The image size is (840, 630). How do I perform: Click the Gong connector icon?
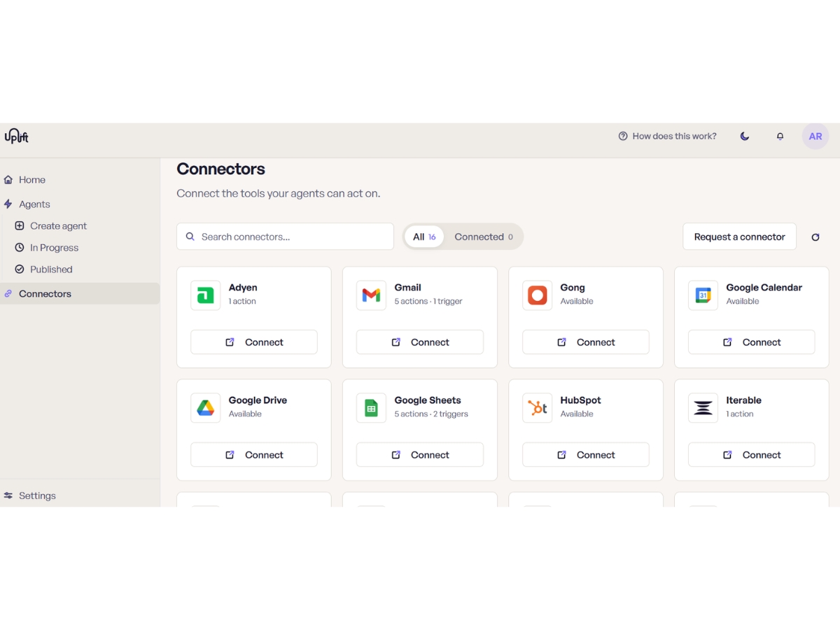(537, 295)
